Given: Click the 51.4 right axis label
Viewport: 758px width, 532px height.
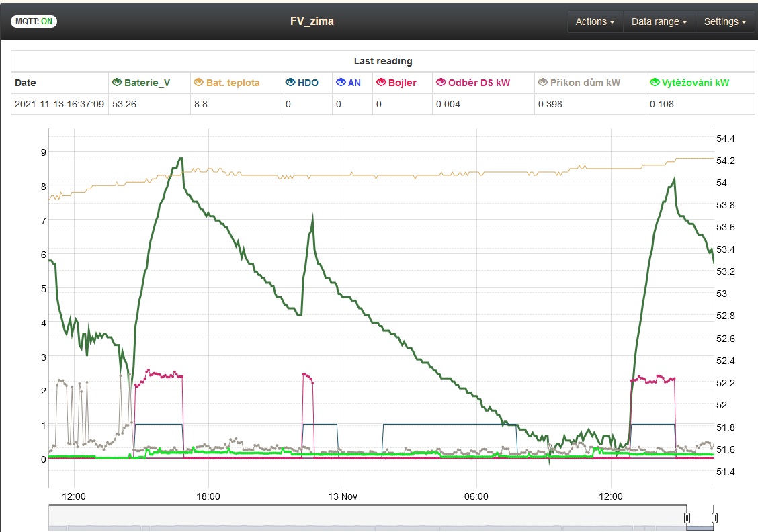Looking at the screenshot, I should click(726, 472).
